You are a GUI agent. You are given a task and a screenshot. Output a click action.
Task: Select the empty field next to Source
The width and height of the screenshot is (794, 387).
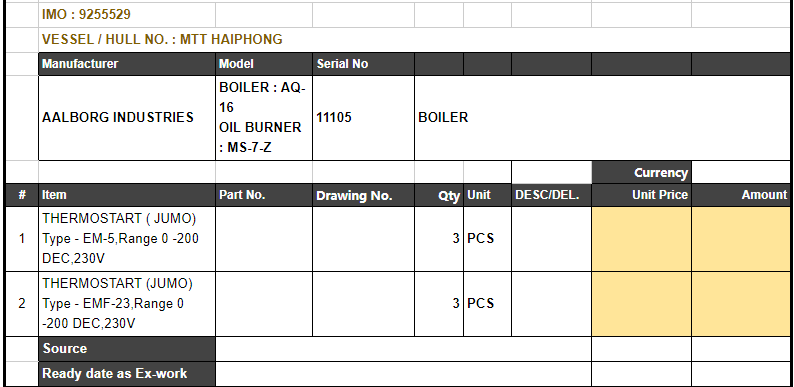[403, 349]
